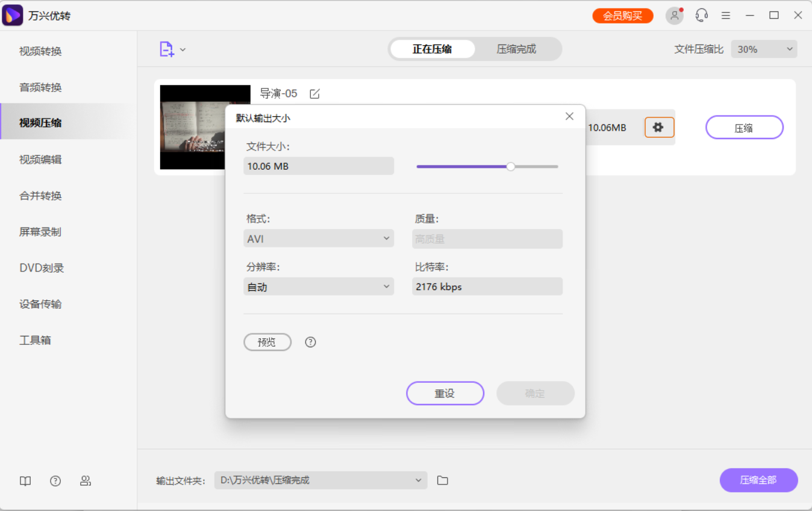
Task: Click the 会员购买 button
Action: 622,15
